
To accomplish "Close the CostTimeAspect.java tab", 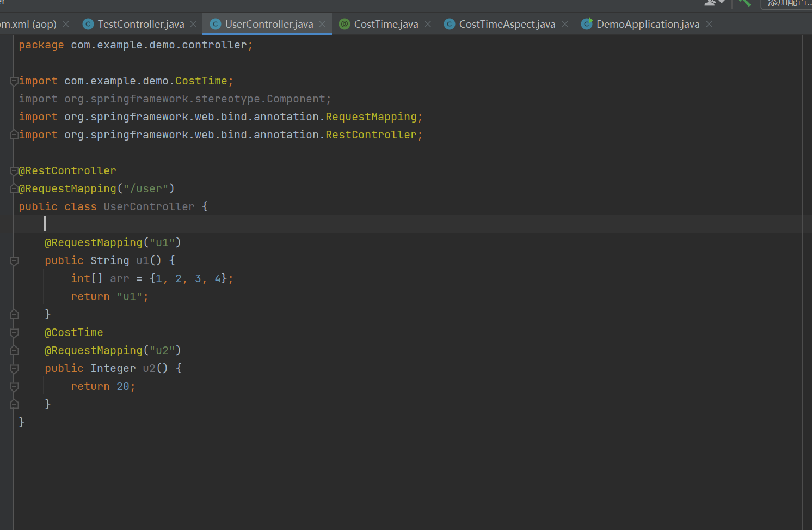I will pos(565,24).
